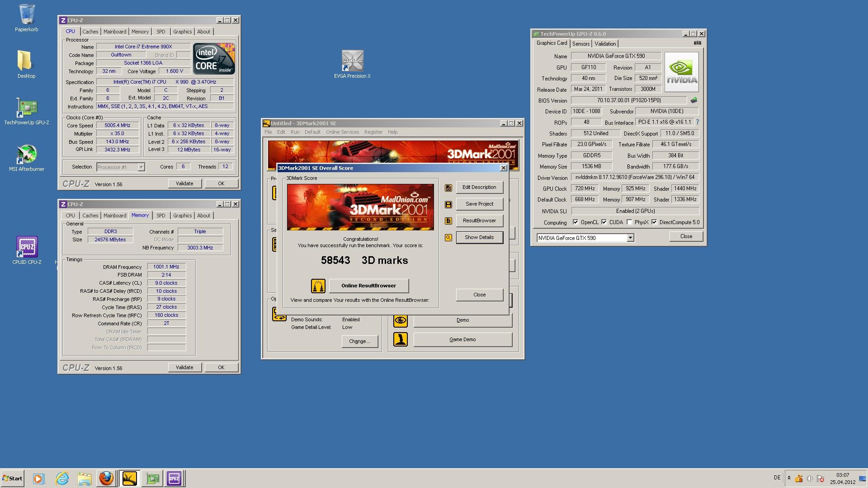Toggle the CUDA checkbox in GPU-Z

click(x=604, y=222)
